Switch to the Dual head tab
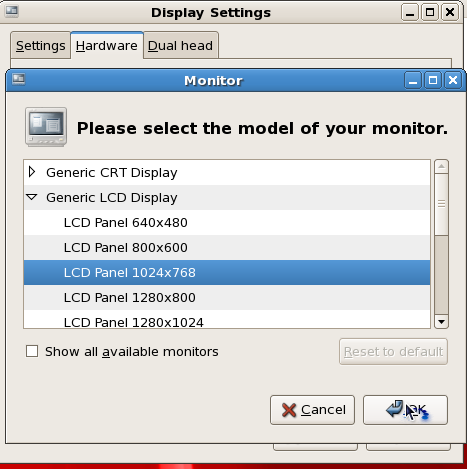This screenshot has width=467, height=469. 180,46
